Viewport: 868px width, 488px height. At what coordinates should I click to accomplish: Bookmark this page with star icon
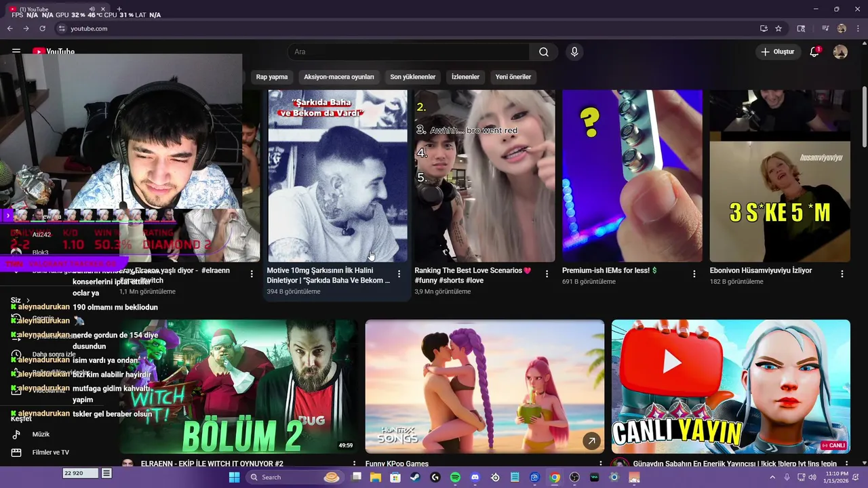778,28
